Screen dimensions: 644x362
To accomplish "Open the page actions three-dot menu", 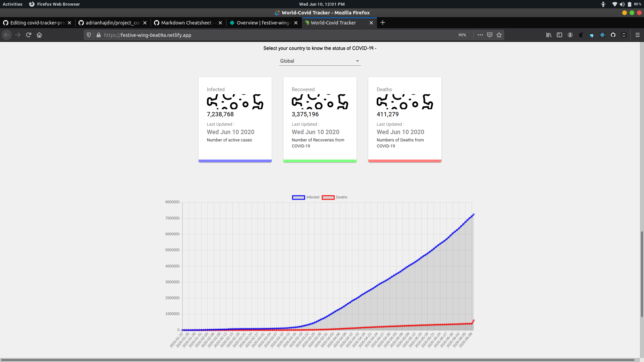I will 480,35.
